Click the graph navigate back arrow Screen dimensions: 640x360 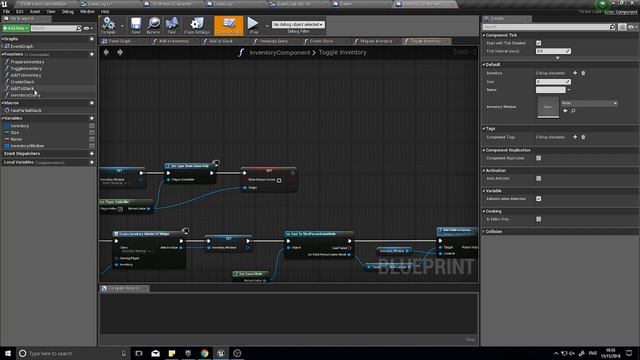coord(106,52)
